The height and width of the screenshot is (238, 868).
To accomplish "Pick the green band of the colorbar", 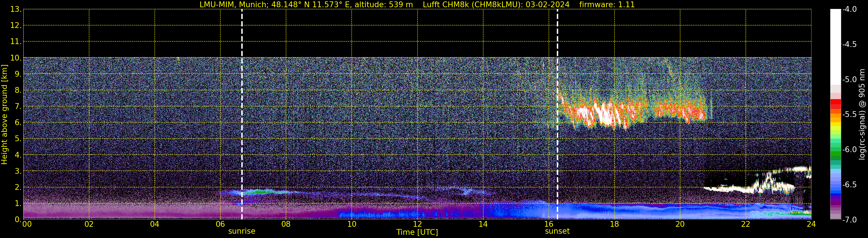I will coord(836,153).
